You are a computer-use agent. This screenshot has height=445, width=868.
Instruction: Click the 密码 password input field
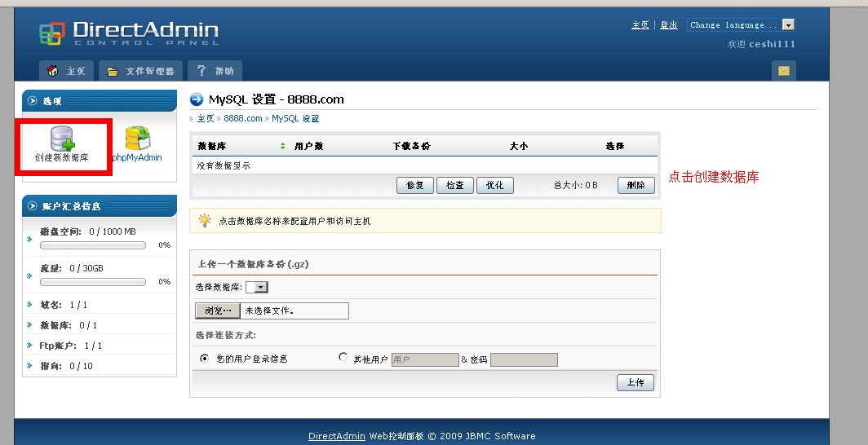524,360
